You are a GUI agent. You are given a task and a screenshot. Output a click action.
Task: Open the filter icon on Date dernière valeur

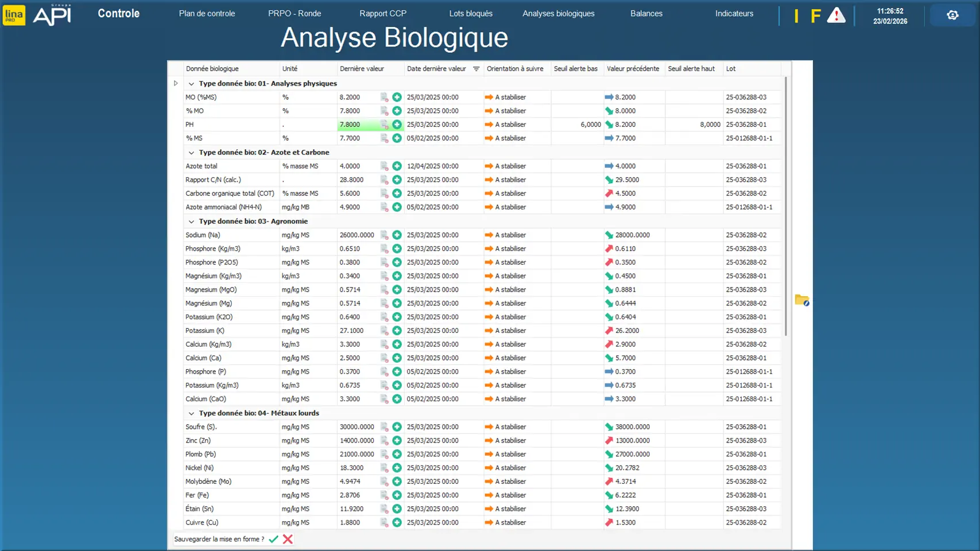pyautogui.click(x=476, y=69)
